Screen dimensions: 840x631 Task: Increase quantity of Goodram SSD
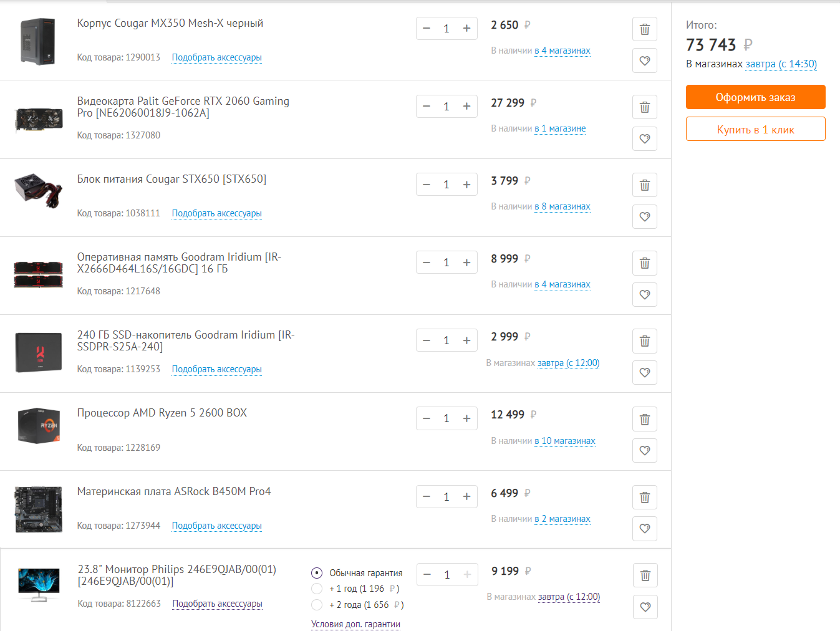pos(466,340)
